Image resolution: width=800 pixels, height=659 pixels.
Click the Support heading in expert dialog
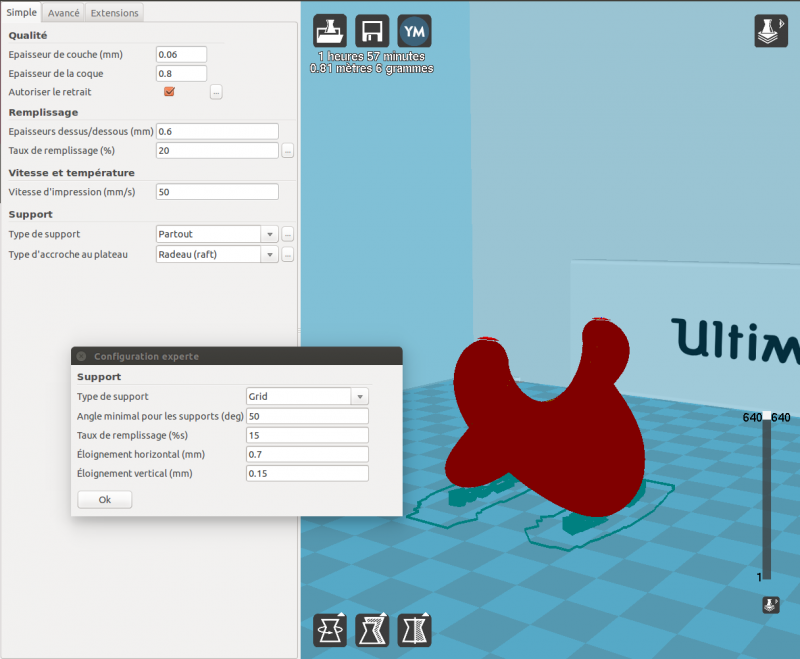pos(99,377)
